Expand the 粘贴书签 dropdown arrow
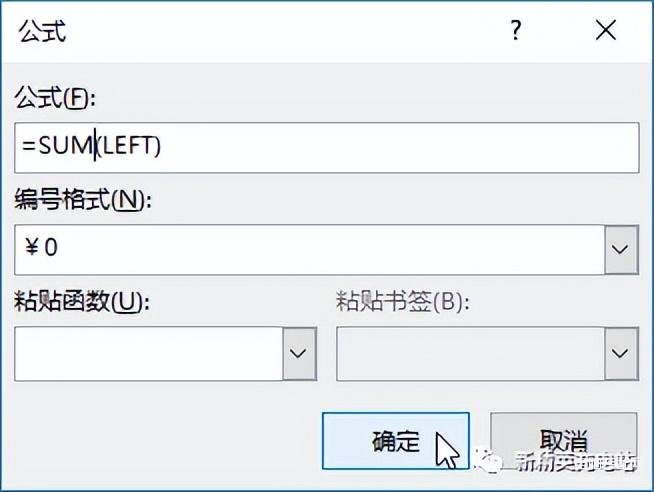Viewport: 654px width, 492px height. click(x=621, y=352)
